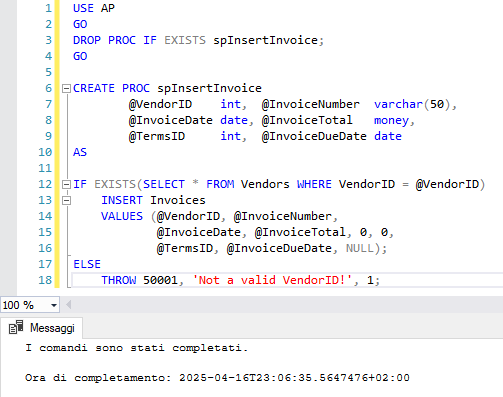Click the horizontal scrollbar left arrow

(68, 305)
